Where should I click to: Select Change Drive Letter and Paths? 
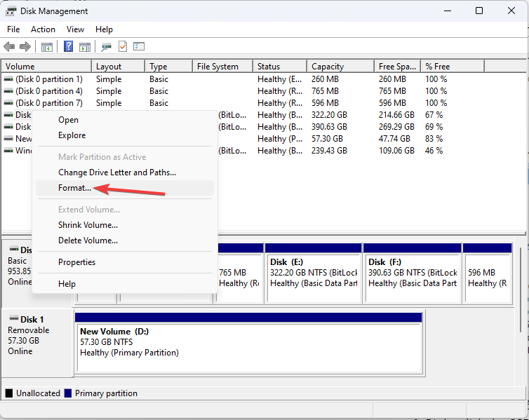(124, 172)
